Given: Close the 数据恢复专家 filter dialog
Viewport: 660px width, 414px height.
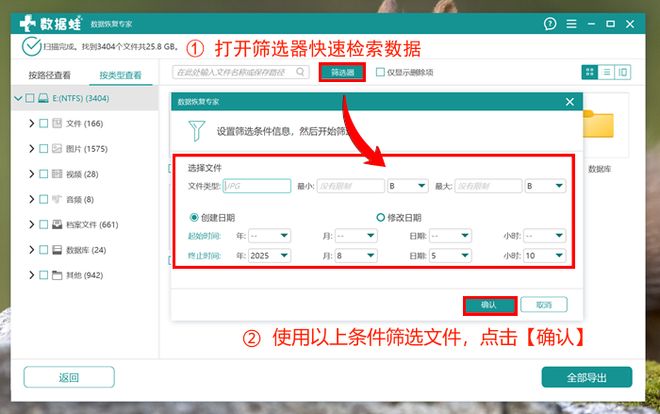Looking at the screenshot, I should pos(570,102).
